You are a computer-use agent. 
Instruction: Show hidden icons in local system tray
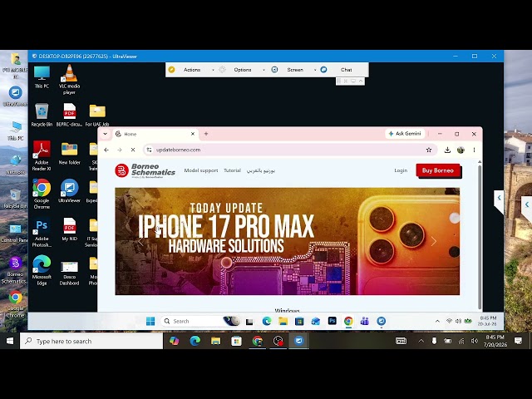(x=421, y=341)
